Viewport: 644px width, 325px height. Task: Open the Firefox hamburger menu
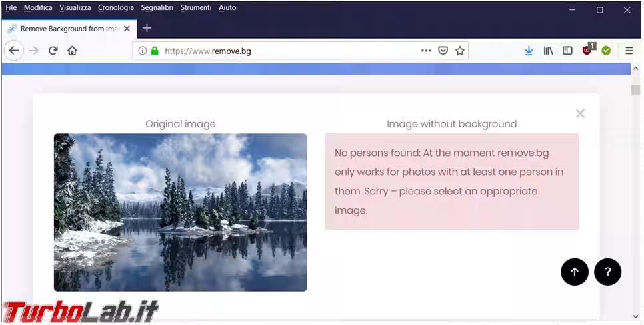(x=629, y=51)
